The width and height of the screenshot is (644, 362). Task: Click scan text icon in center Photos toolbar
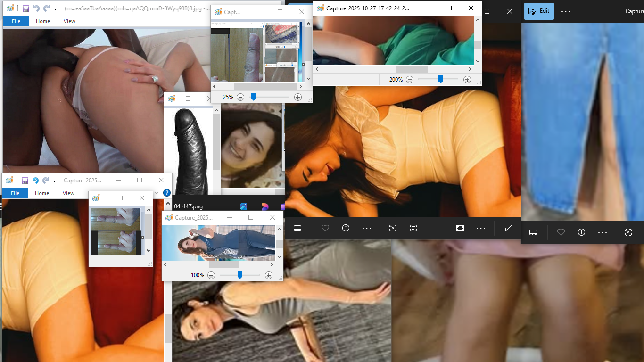[x=413, y=228]
